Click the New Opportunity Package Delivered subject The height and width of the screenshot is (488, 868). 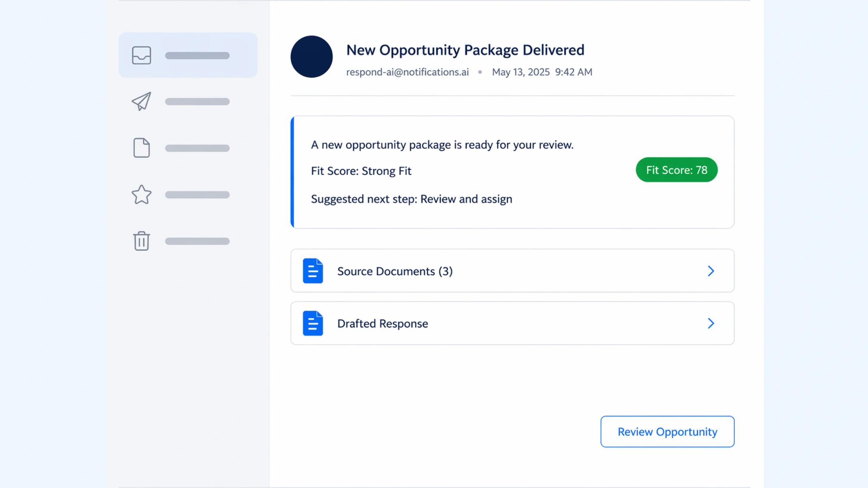[465, 50]
